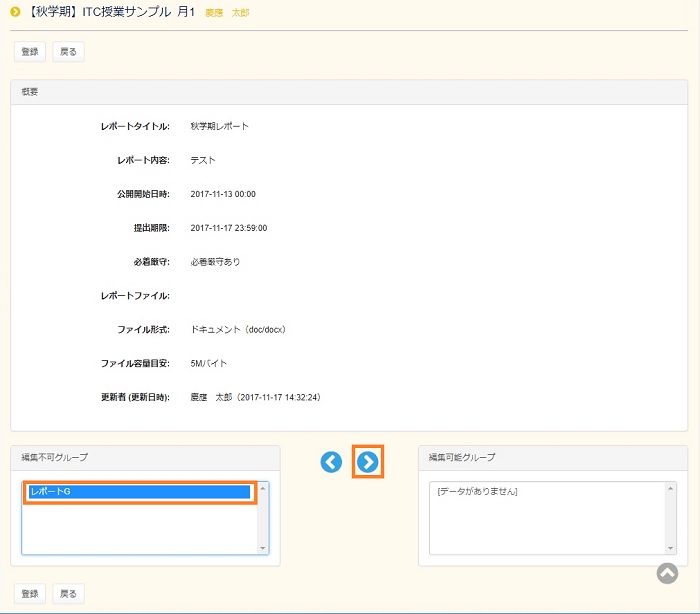Image resolution: width=700 pixels, height=614 pixels.
Task: Click the blue left arrow button
Action: [x=331, y=461]
